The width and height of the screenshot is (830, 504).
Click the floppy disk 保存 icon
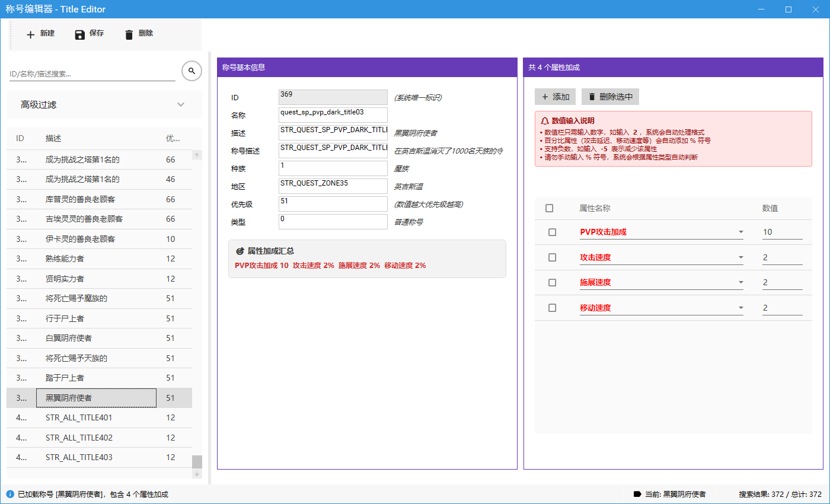pyautogui.click(x=80, y=34)
